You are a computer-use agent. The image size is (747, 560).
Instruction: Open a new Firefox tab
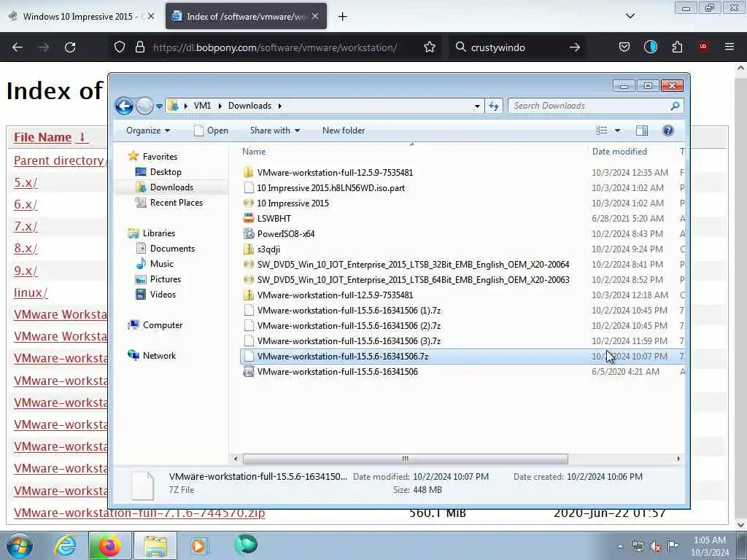[x=343, y=17]
